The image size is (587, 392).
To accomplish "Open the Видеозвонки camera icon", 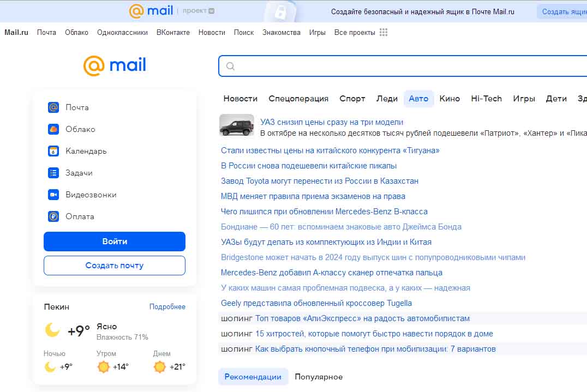I will [x=53, y=195].
